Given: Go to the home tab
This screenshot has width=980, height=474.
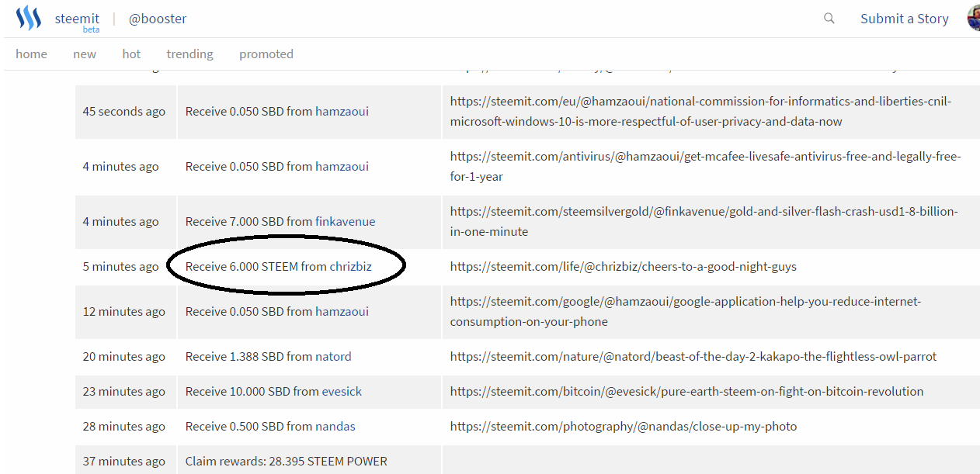Looking at the screenshot, I should pyautogui.click(x=31, y=54).
